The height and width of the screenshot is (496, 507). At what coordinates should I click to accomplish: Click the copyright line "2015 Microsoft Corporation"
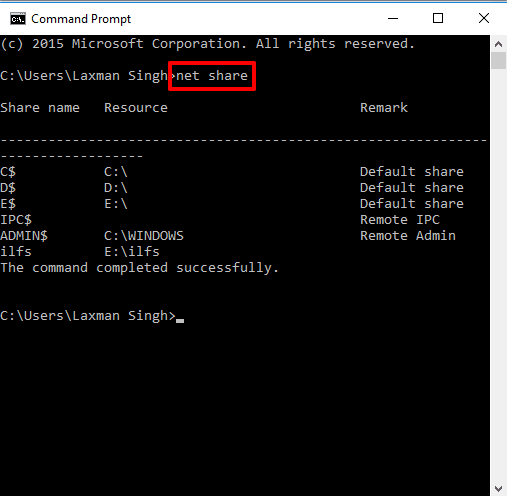pos(136,44)
